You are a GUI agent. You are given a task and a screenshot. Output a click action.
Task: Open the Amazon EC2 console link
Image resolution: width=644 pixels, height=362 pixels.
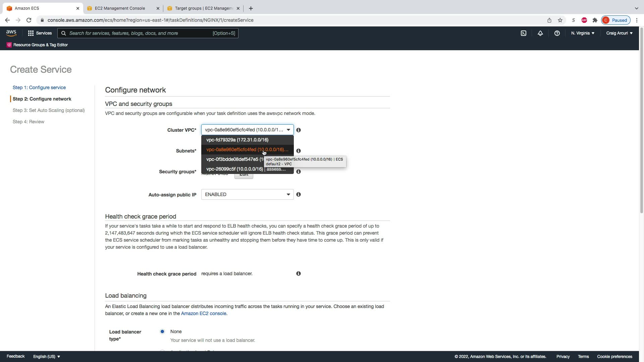203,313
